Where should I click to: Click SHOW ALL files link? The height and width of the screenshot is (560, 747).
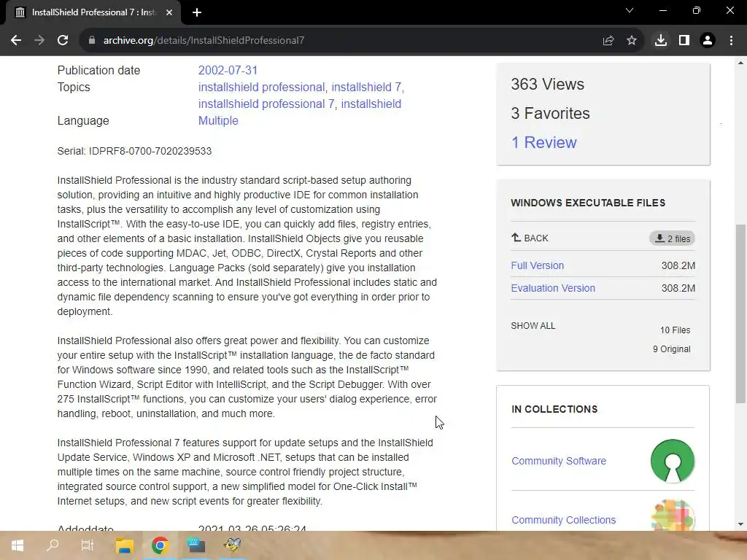[533, 326]
